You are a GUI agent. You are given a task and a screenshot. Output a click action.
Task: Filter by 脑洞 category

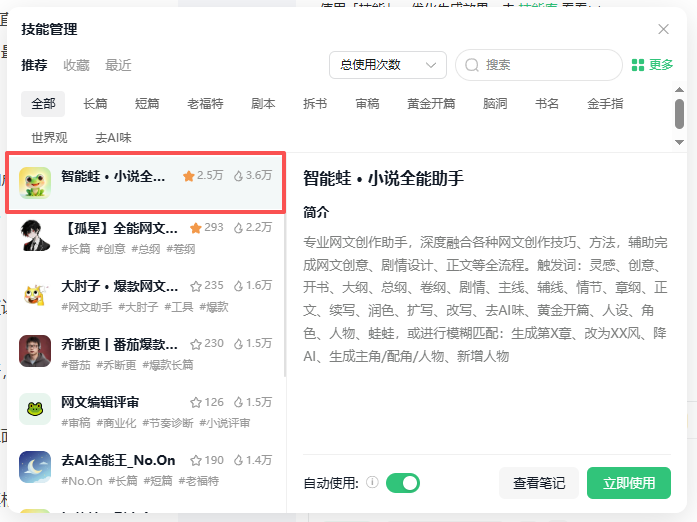495,104
